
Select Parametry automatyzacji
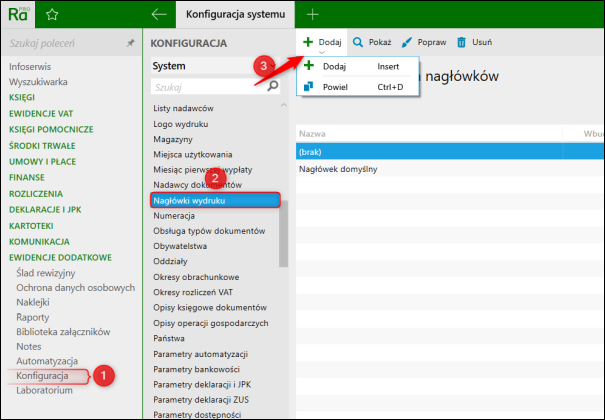click(201, 354)
